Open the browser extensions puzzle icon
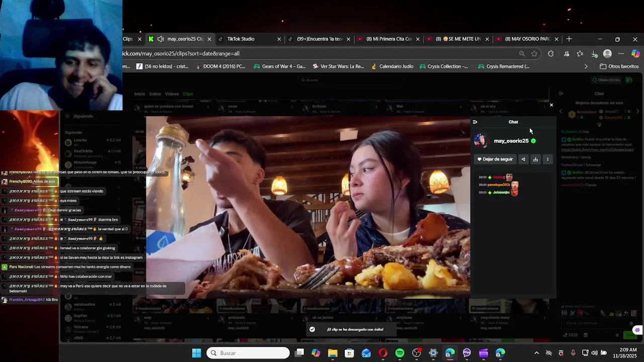This screenshot has width=644, height=362. point(551,54)
